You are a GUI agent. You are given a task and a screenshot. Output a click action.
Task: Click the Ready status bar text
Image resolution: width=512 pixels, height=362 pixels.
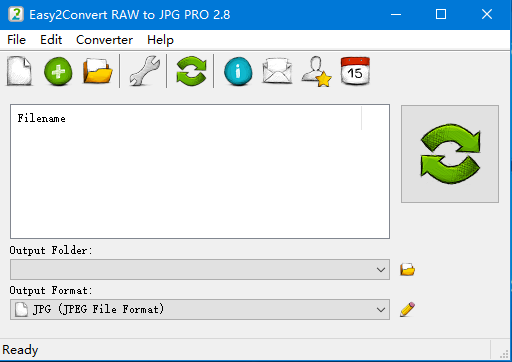pyautogui.click(x=20, y=350)
